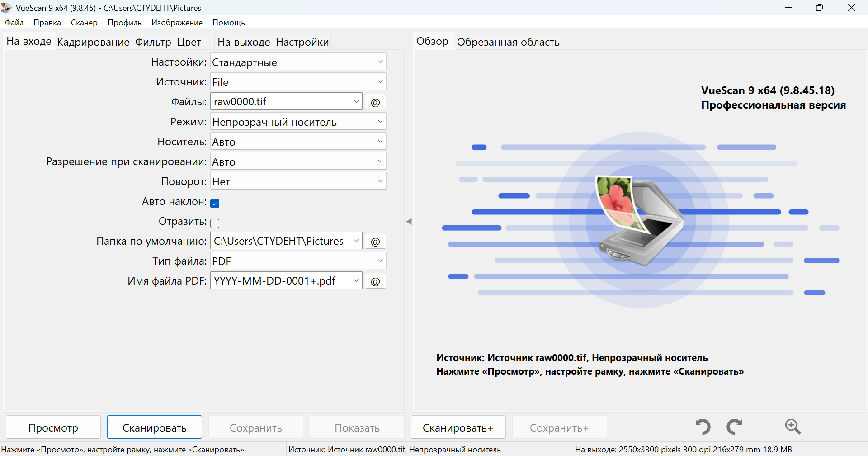The height and width of the screenshot is (456, 868).
Task: Collapse the left panel with the triangle arrow
Action: (409, 222)
